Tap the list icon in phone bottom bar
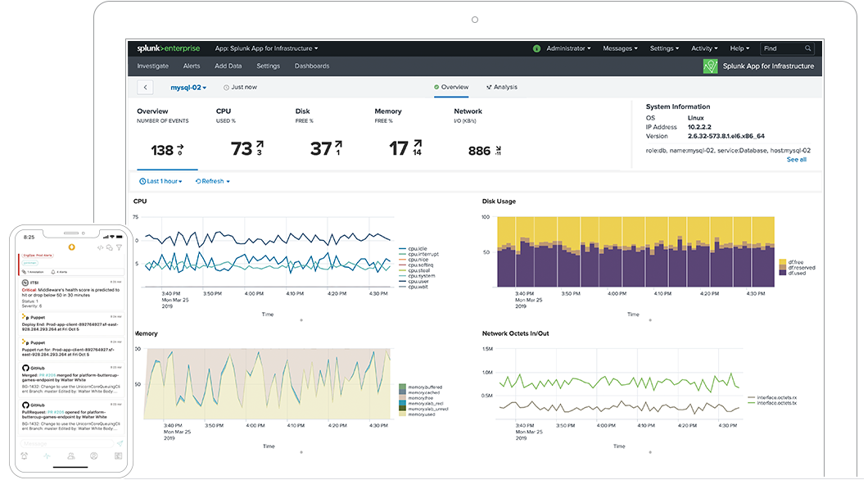This screenshot has height=480, width=868. (x=118, y=456)
